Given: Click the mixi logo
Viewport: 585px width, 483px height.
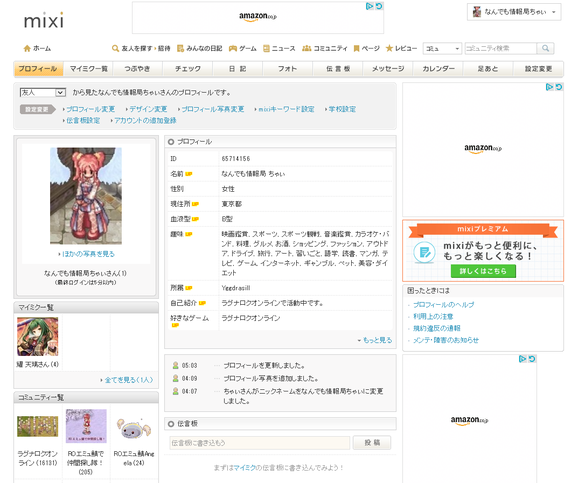Looking at the screenshot, I should pyautogui.click(x=44, y=20).
